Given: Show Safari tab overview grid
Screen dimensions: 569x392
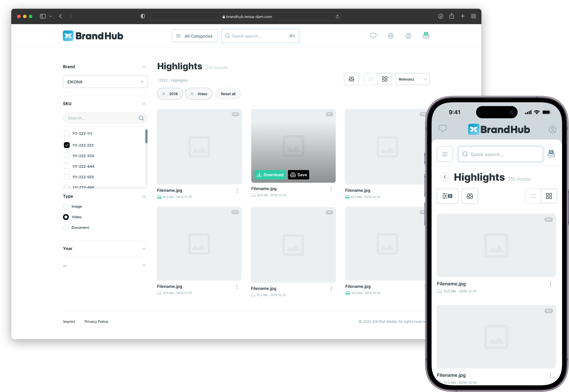Looking at the screenshot, I should click(x=473, y=16).
